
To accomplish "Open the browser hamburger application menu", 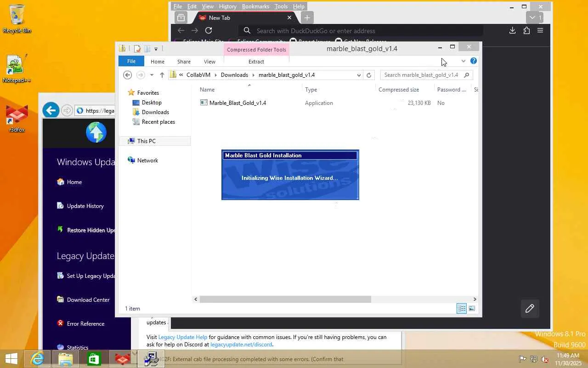I will (540, 31).
